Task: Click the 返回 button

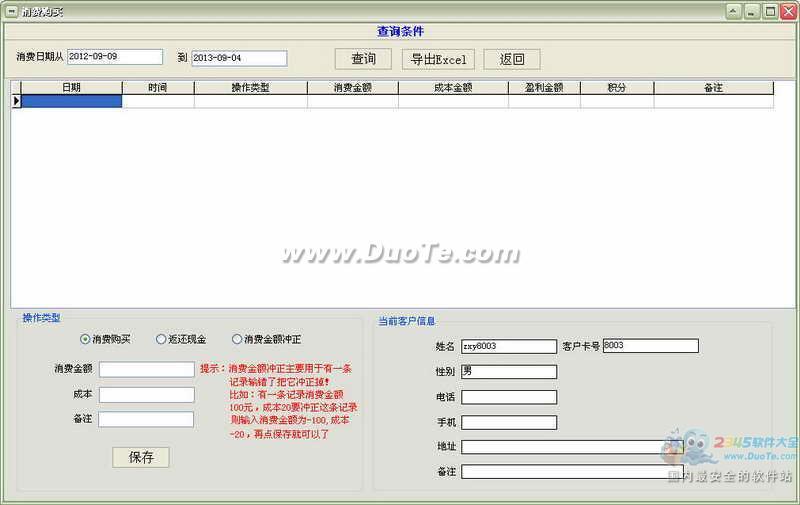Action: pyautogui.click(x=512, y=59)
